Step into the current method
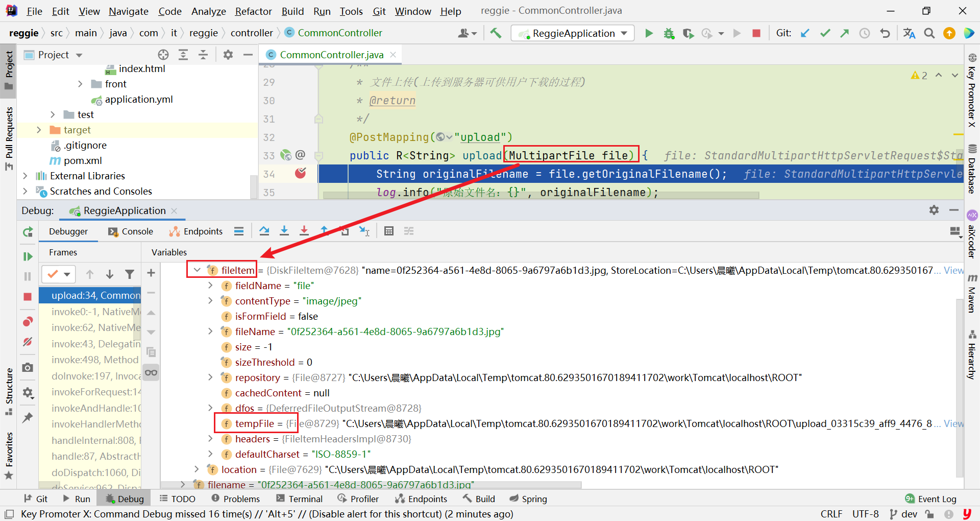The image size is (980, 521). point(284,231)
